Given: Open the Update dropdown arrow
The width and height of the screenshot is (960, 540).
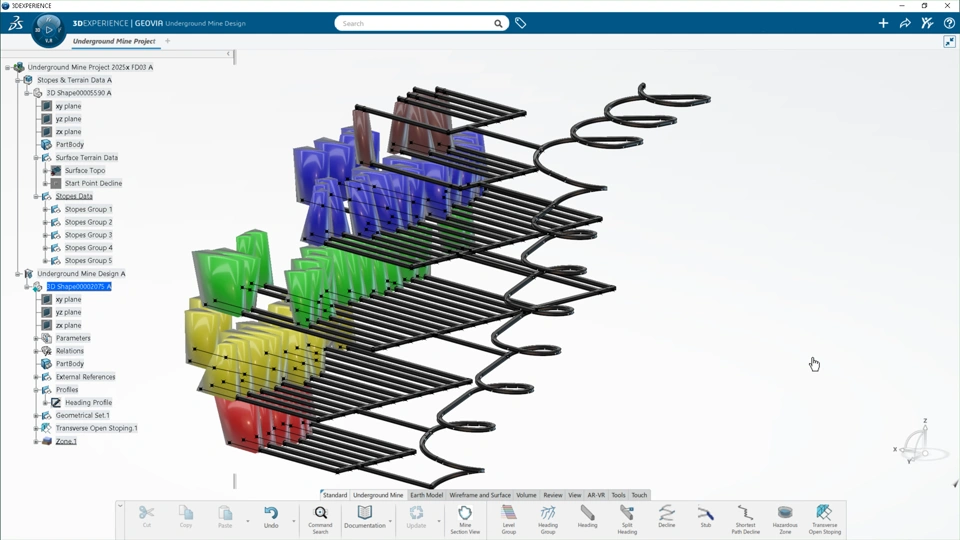Looking at the screenshot, I should click(x=438, y=521).
